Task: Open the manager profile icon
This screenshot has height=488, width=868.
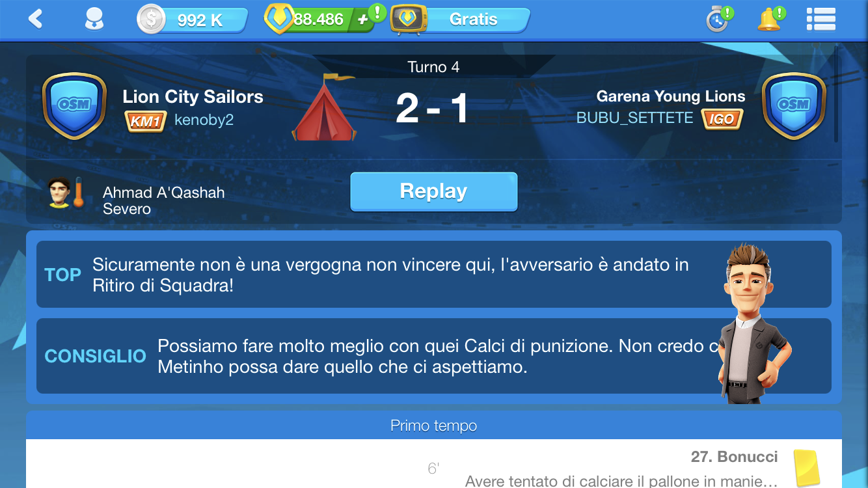Action: 94,19
